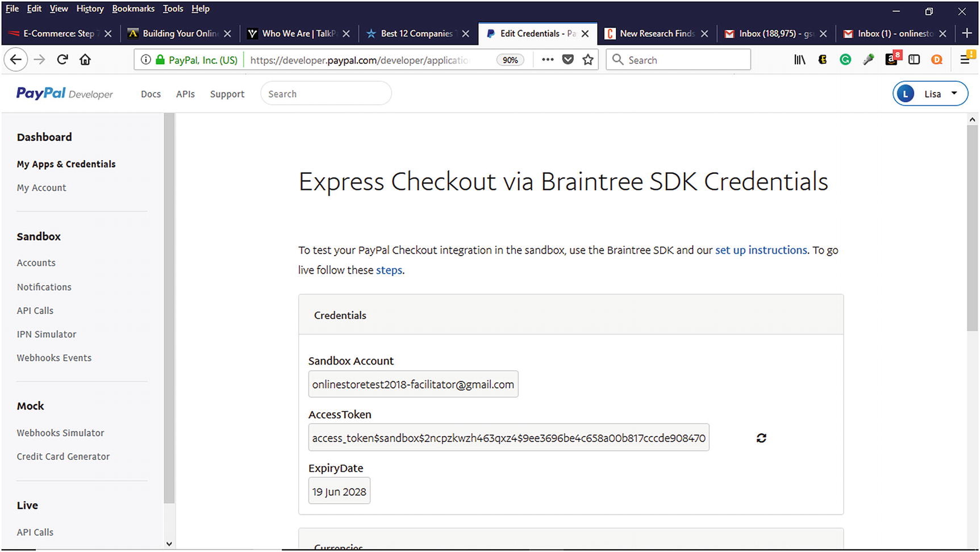
Task: Open the Firefox Library icon
Action: 800,60
